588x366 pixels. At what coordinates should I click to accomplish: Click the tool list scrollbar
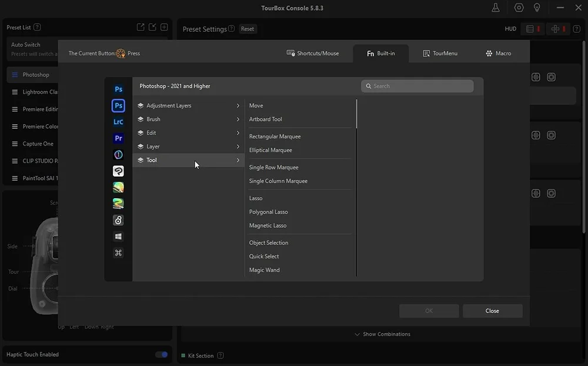coord(356,114)
